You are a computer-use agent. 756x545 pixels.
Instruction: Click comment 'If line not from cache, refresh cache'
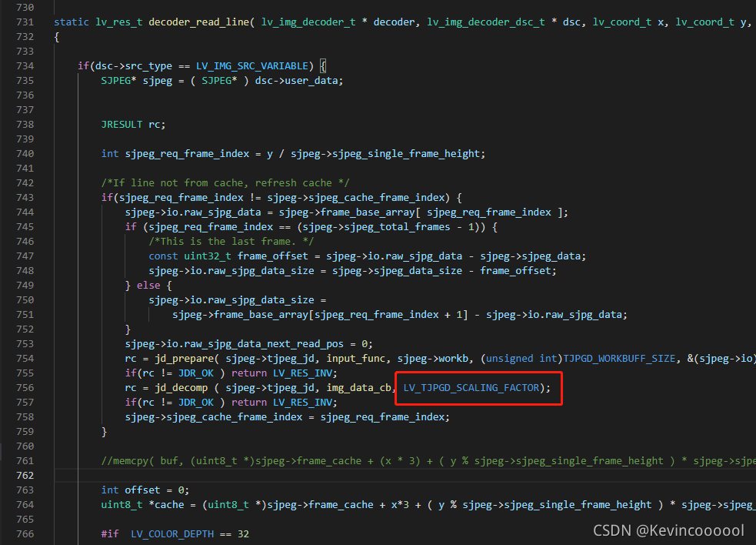[x=225, y=183]
